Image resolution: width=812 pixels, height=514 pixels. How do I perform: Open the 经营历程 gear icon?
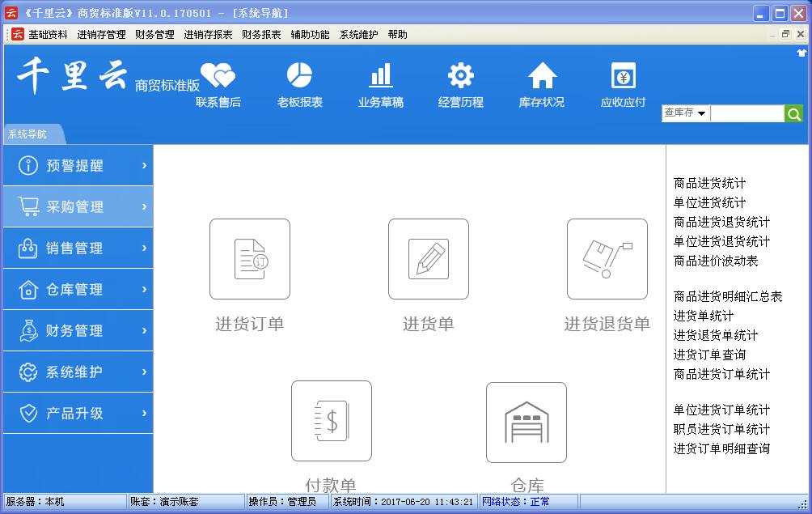tap(461, 76)
